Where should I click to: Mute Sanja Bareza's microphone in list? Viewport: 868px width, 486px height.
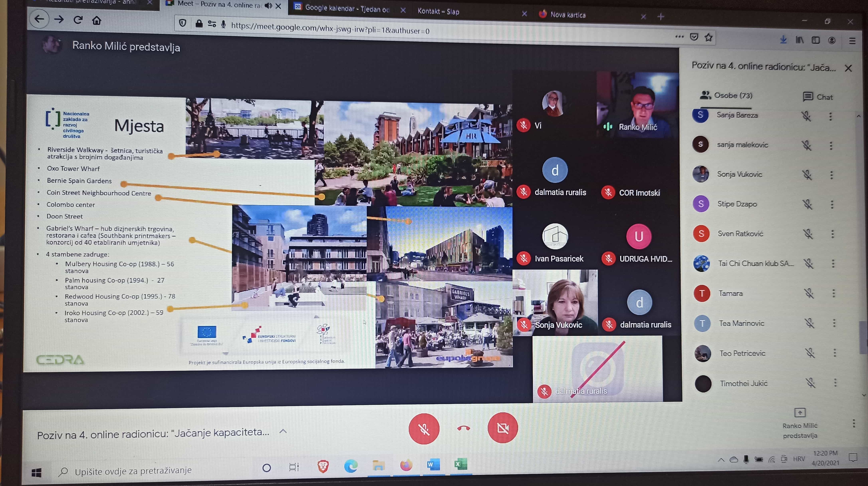coord(806,116)
